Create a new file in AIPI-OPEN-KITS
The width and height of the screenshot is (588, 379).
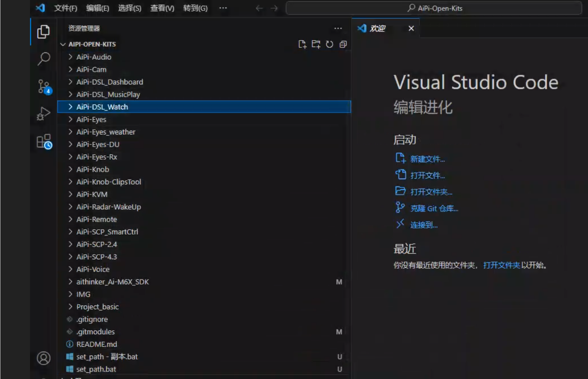point(302,44)
